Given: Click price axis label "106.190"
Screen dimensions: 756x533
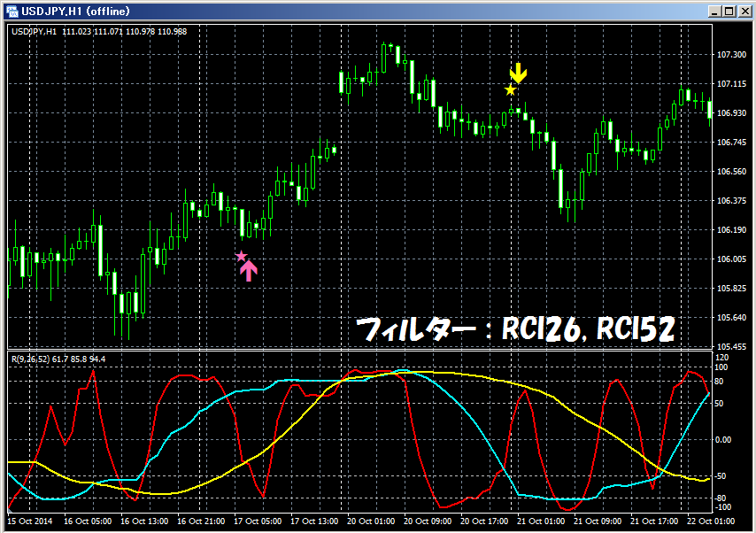Looking at the screenshot, I should (x=731, y=229).
